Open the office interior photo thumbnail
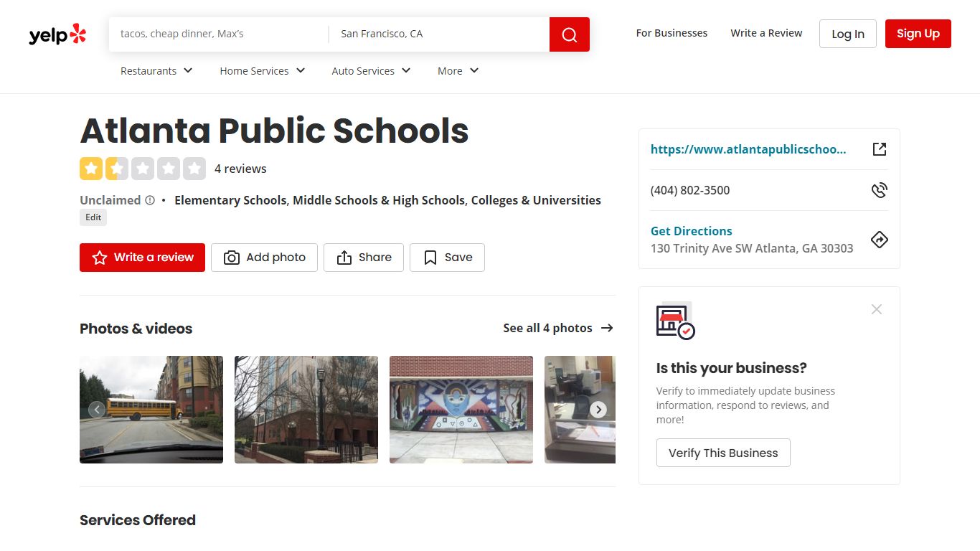Image resolution: width=980 pixels, height=551 pixels. [580, 410]
